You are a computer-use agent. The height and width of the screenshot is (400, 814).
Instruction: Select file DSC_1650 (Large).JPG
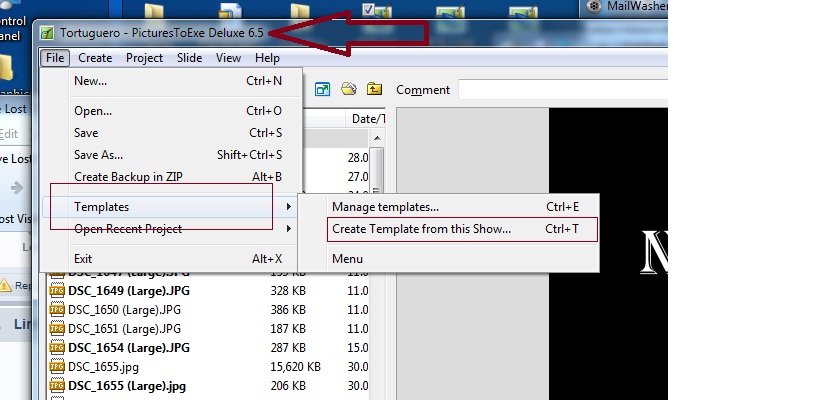pyautogui.click(x=124, y=310)
